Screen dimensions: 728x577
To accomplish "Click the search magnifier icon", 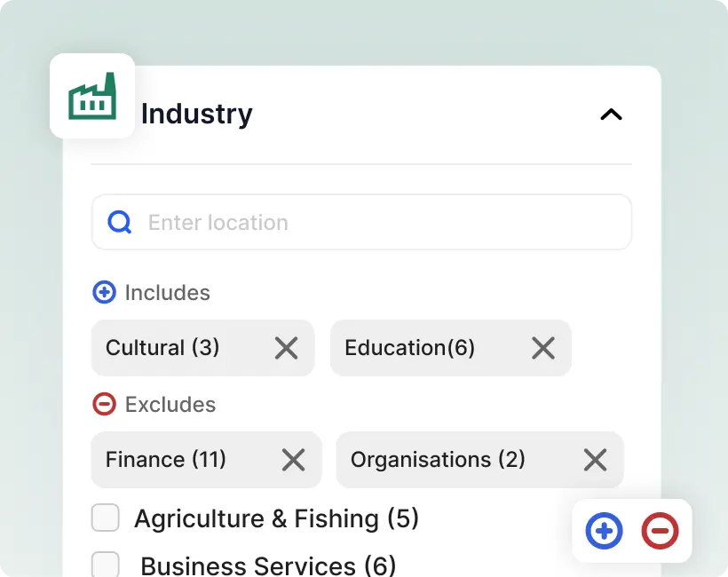I will click(120, 222).
